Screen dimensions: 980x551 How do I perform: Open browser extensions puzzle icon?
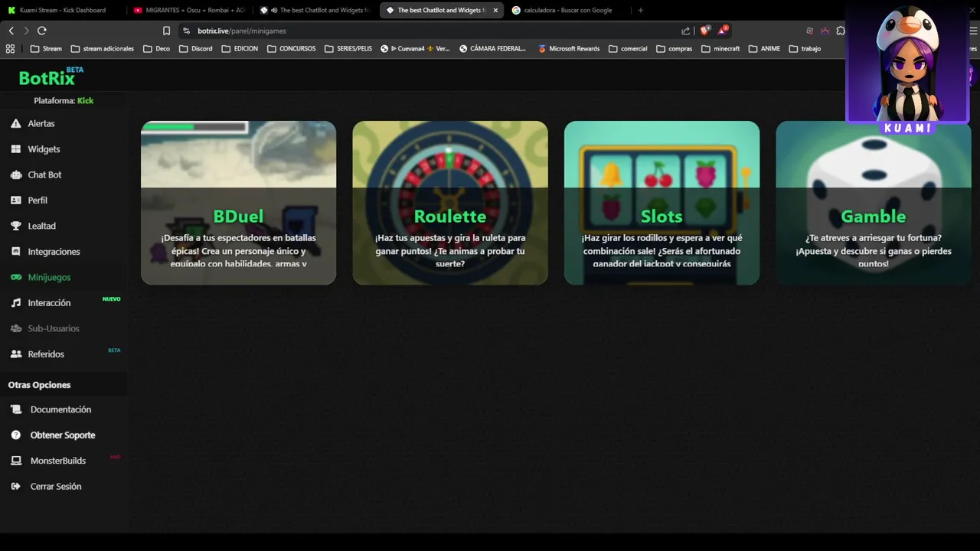point(841,31)
